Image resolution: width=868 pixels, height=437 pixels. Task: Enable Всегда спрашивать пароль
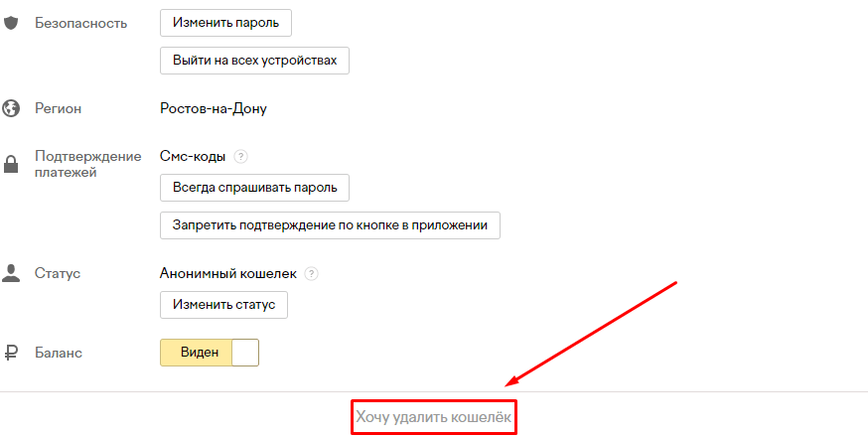pos(254,187)
